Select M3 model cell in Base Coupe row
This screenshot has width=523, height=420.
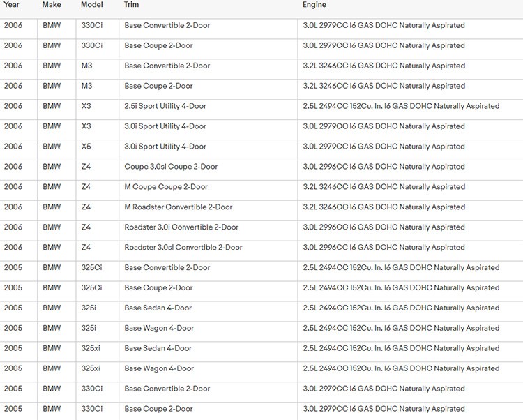coord(86,86)
